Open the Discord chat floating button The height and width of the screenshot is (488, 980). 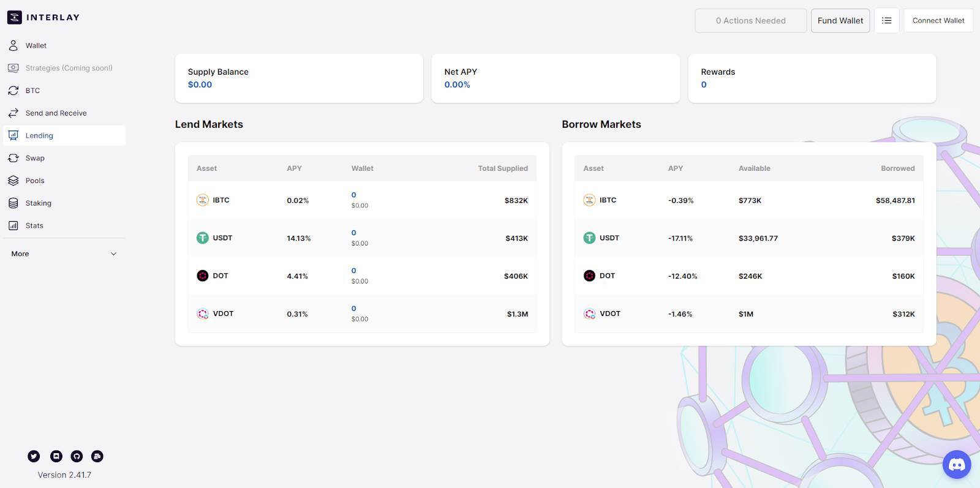click(957, 465)
